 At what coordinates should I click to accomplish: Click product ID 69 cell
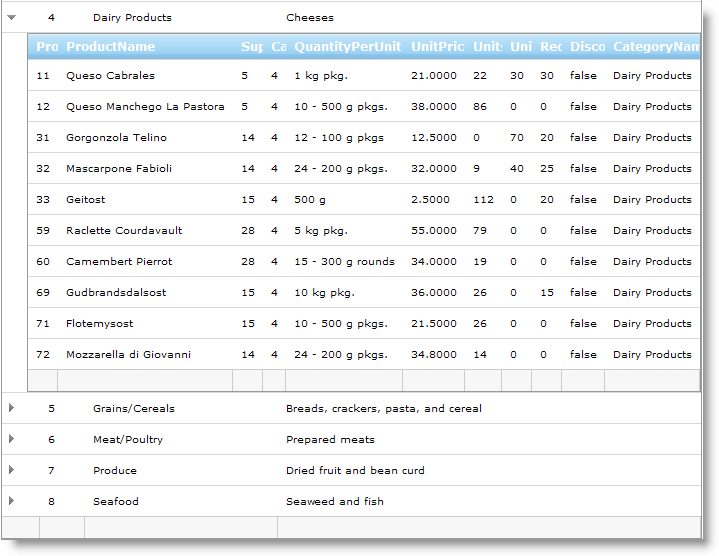tap(43, 292)
